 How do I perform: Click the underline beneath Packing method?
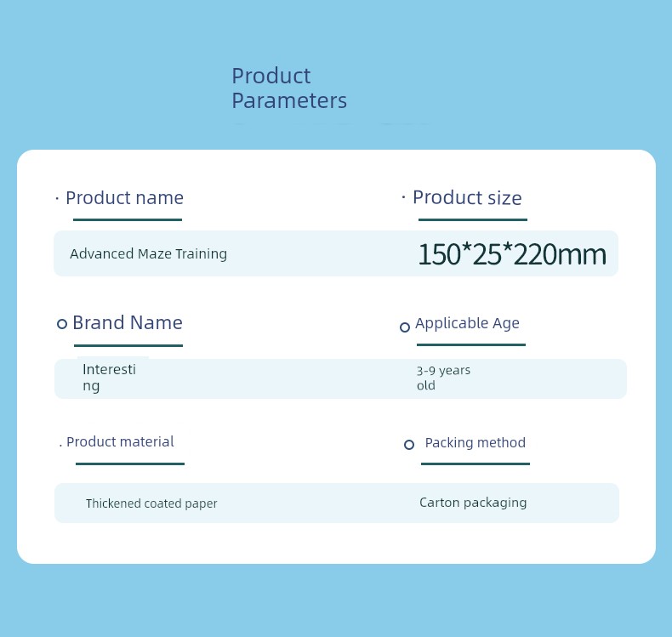coord(476,464)
